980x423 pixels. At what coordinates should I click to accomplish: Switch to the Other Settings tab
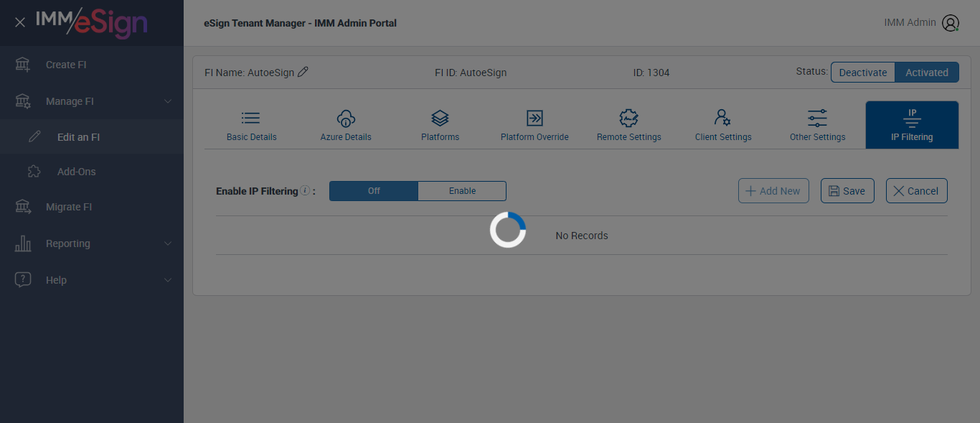coord(817,125)
